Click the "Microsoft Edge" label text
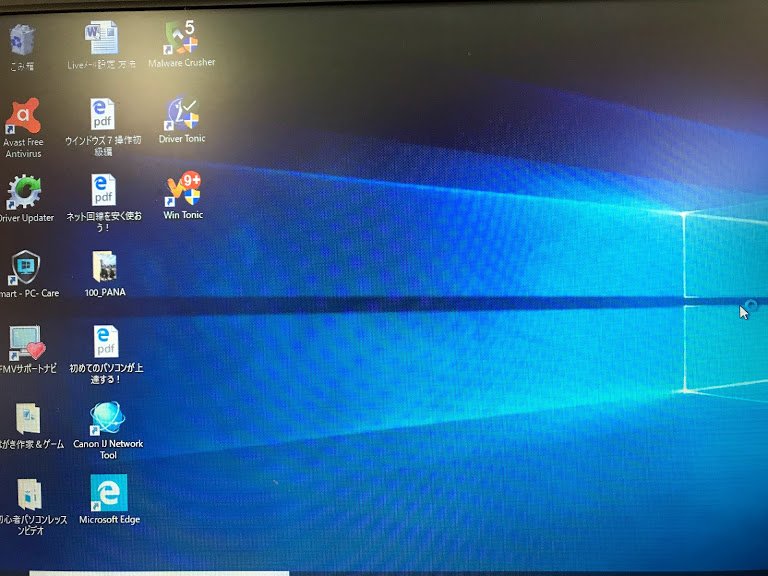The height and width of the screenshot is (576, 768). coord(110,520)
